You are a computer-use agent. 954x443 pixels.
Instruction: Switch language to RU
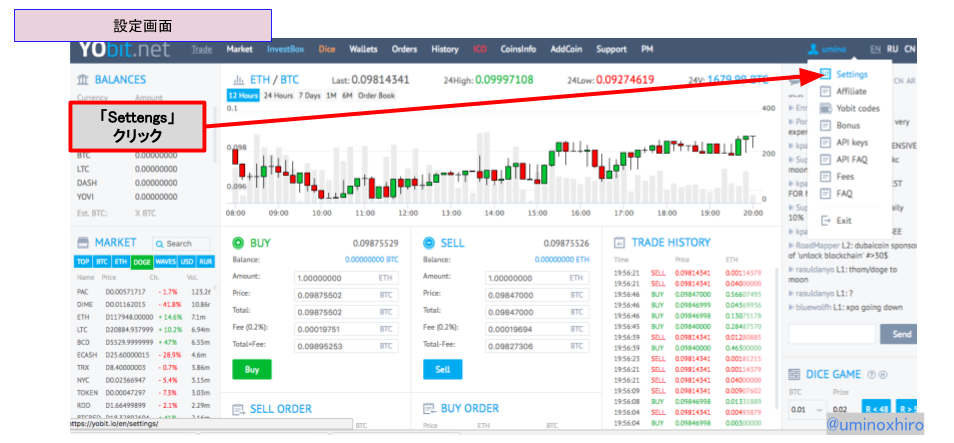pos(893,49)
